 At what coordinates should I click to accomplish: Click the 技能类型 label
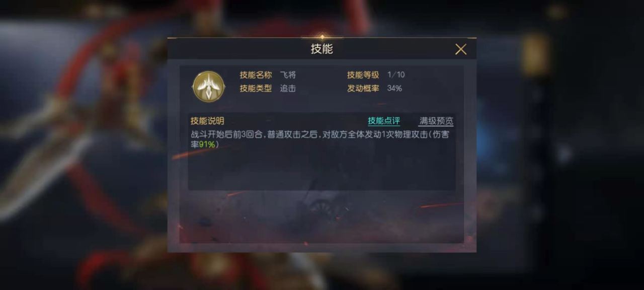click(x=256, y=88)
